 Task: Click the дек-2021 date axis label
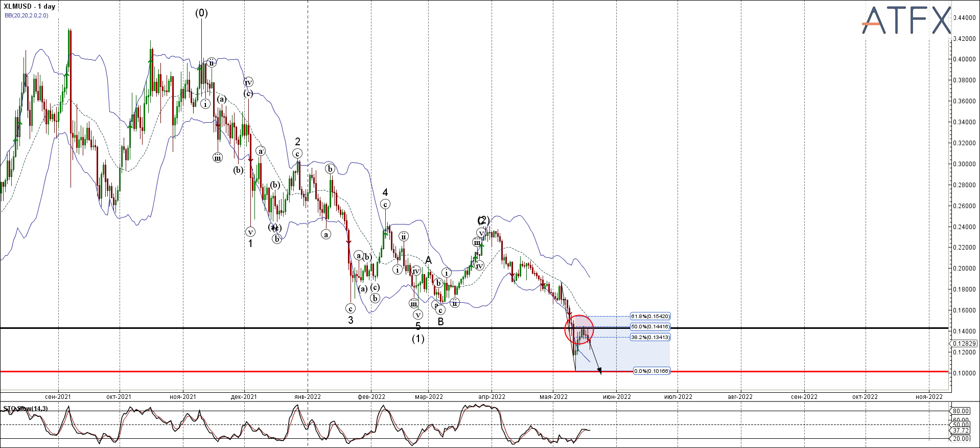point(244,397)
